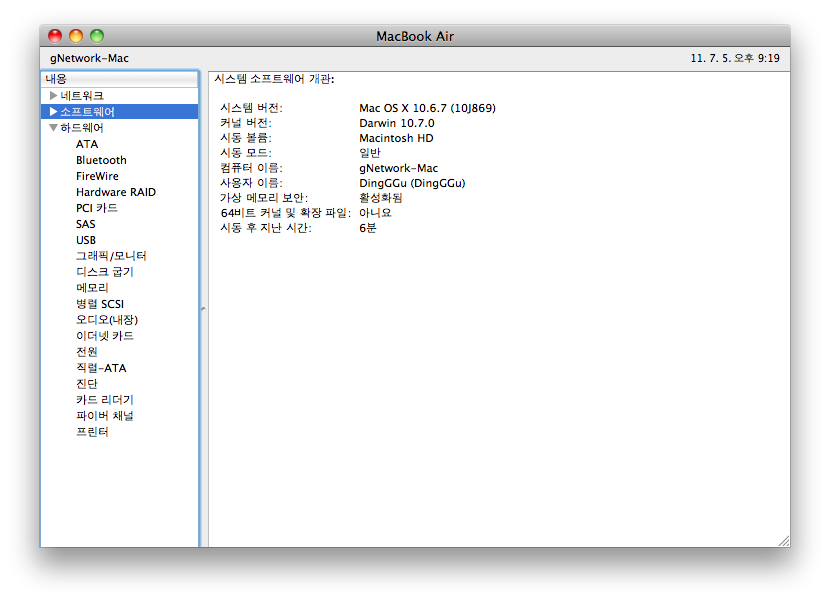Image resolution: width=830 pixels, height=602 pixels.
Task: Click the date and time in header
Action: [x=735, y=58]
